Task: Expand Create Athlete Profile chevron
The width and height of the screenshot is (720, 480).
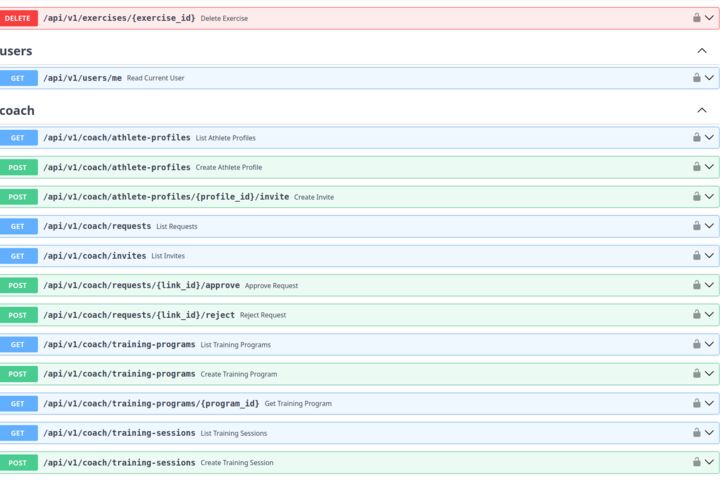Action: tap(709, 167)
